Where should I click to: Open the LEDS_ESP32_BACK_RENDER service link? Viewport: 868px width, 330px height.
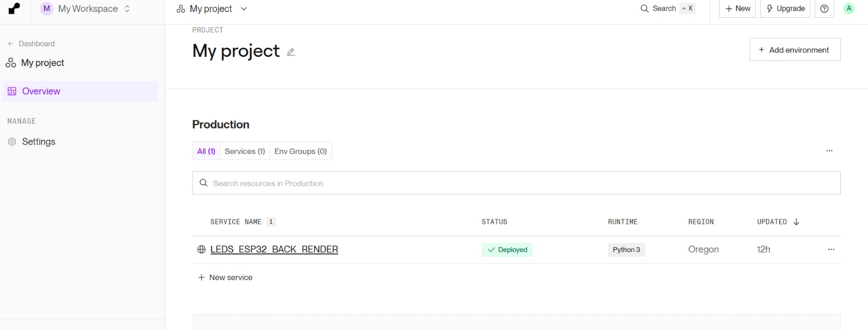point(274,249)
